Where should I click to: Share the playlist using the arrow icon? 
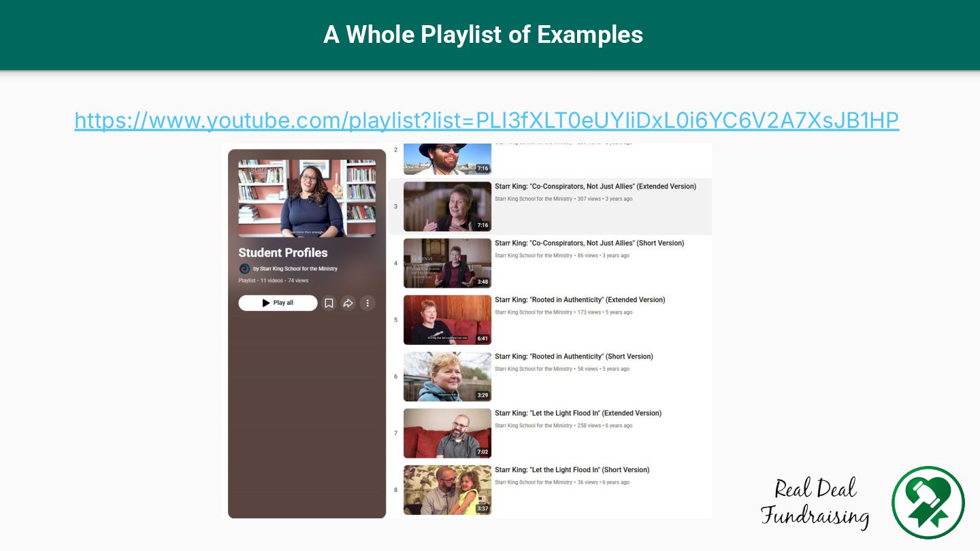(348, 303)
